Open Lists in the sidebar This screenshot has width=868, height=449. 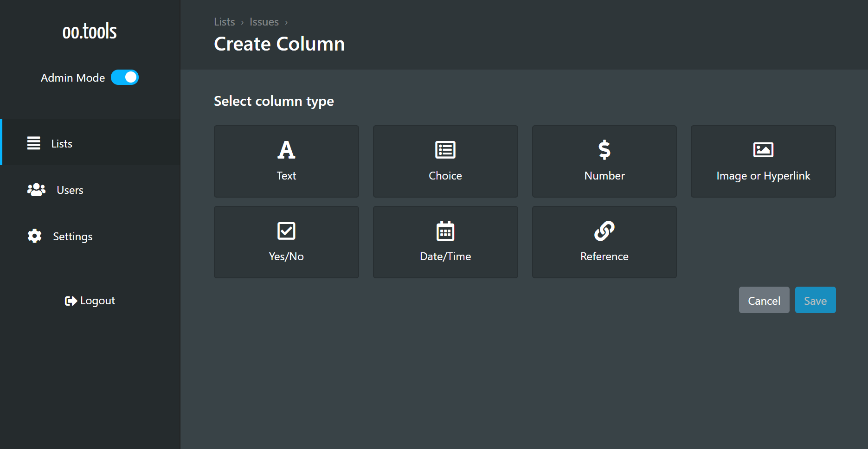[x=62, y=144]
